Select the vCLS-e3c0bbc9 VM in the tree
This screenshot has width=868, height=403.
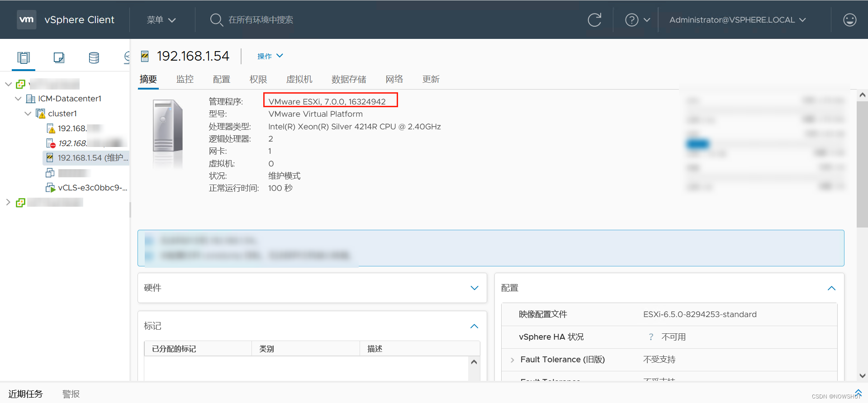point(93,188)
